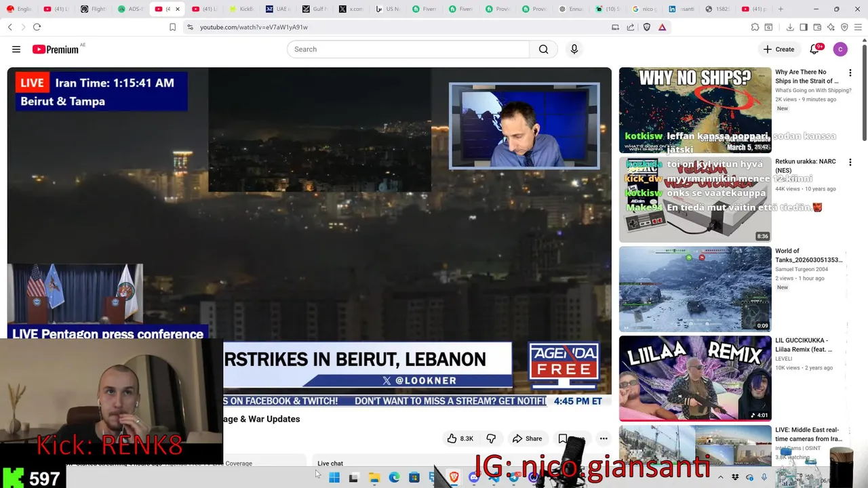Open the YouTube guide hamburger menu

pyautogui.click(x=16, y=49)
